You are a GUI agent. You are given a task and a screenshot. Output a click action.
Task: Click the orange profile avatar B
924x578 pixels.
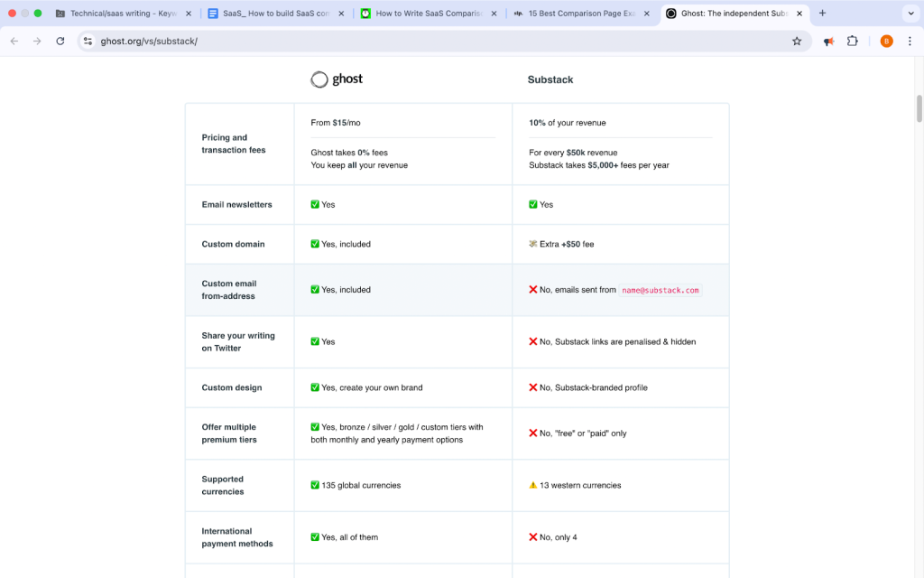tap(886, 41)
